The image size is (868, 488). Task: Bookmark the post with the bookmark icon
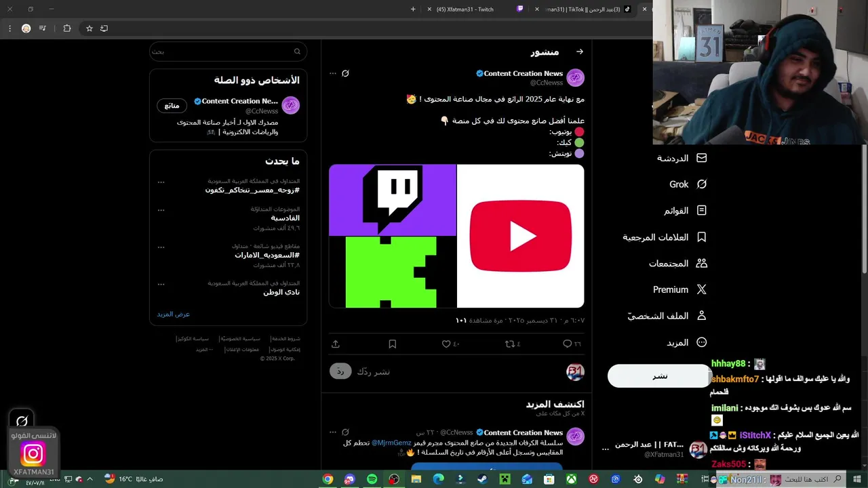392,344
